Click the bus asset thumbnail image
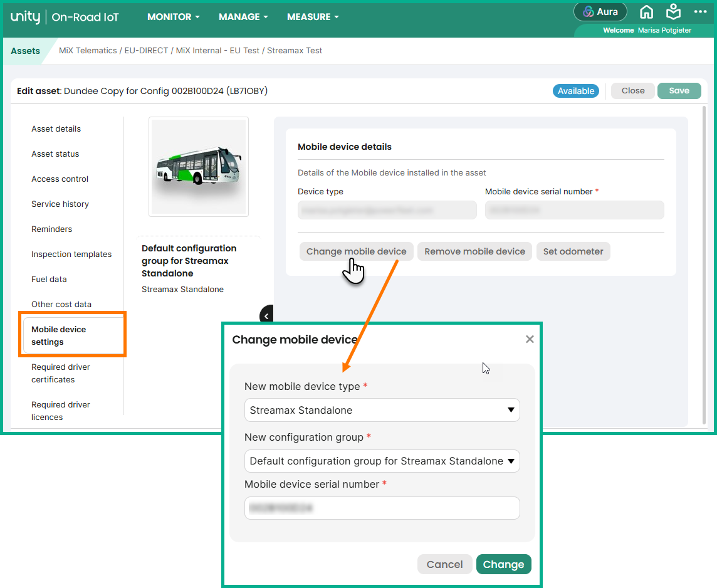717x588 pixels. [x=199, y=167]
